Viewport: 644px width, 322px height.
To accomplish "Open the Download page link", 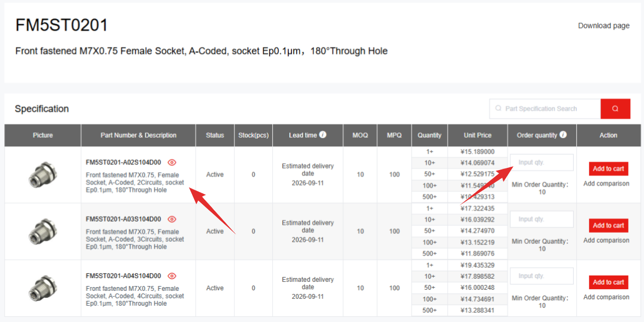I will pos(604,25).
